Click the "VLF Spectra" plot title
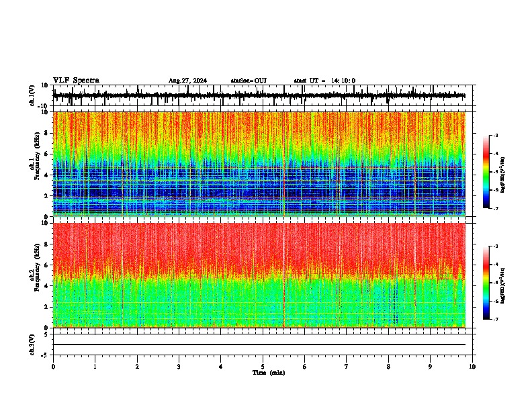 click(x=76, y=81)
